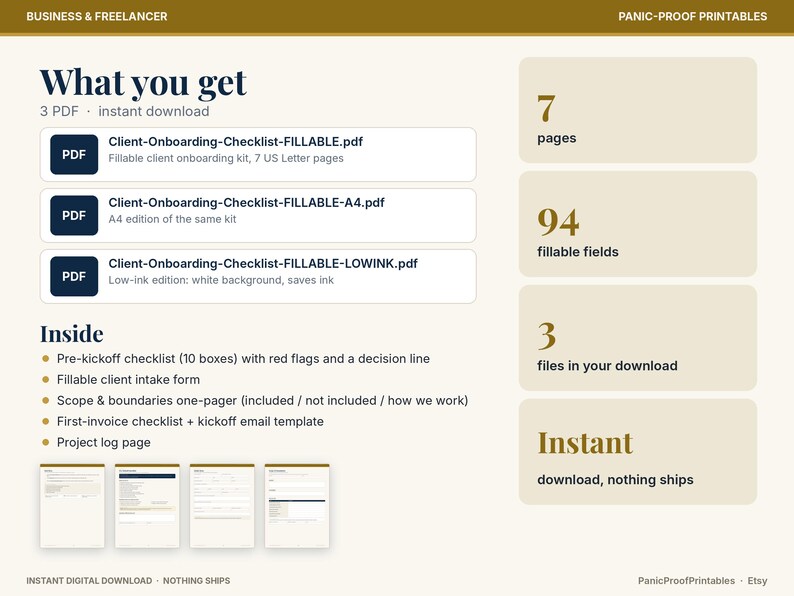Select the file name Client-Onboarding-Checklist-FILLABLE-LOWINK.pdf

[x=263, y=264]
